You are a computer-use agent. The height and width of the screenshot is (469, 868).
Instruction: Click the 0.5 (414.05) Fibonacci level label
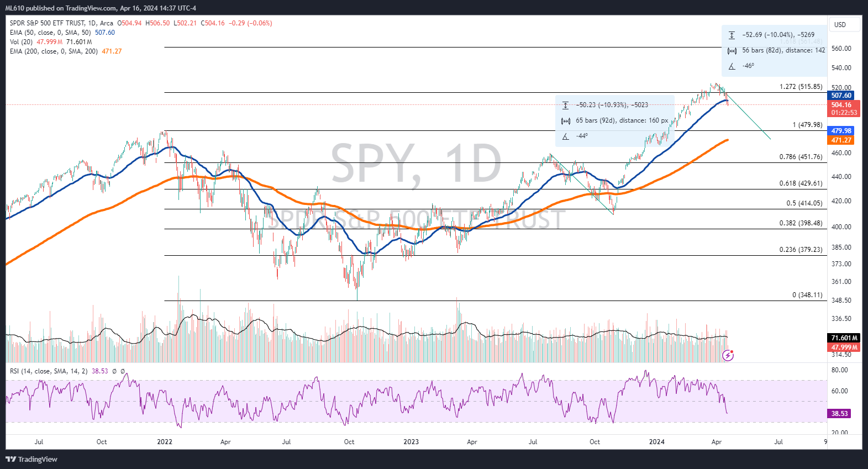(x=804, y=203)
